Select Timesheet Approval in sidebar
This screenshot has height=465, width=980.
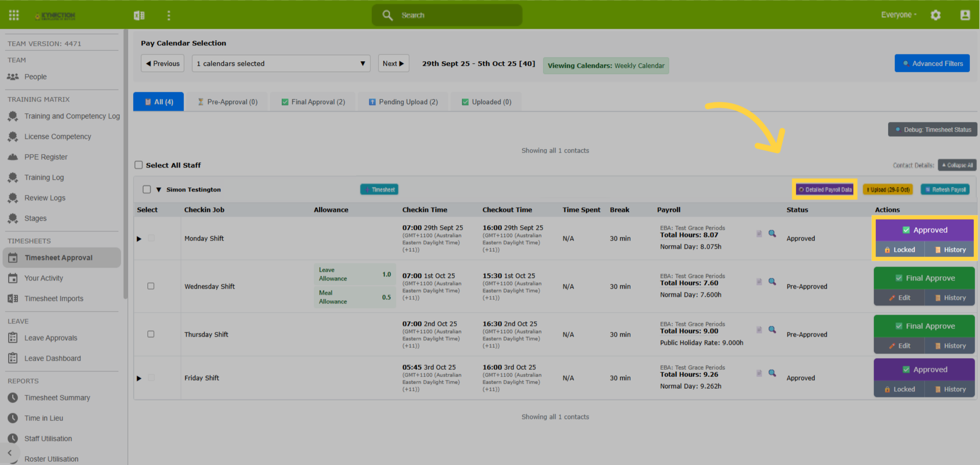coord(62,258)
